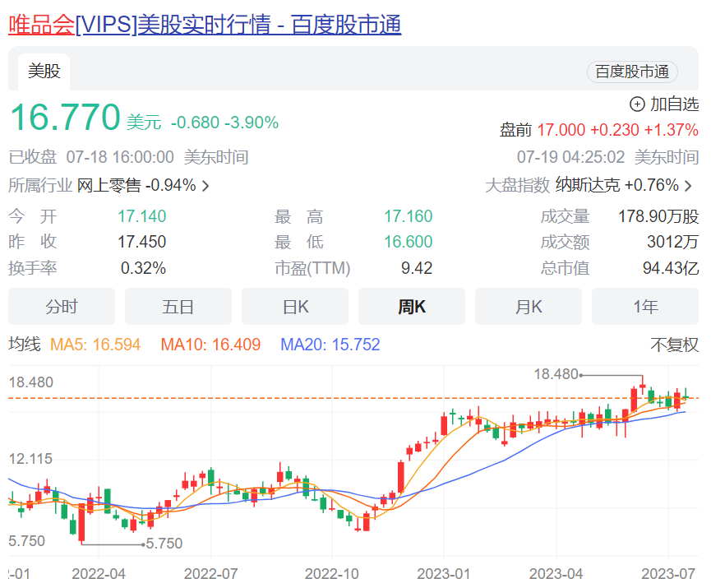The width and height of the screenshot is (711, 588).
Task: Click the MA5: 16.594 indicator label
Action: click(95, 345)
